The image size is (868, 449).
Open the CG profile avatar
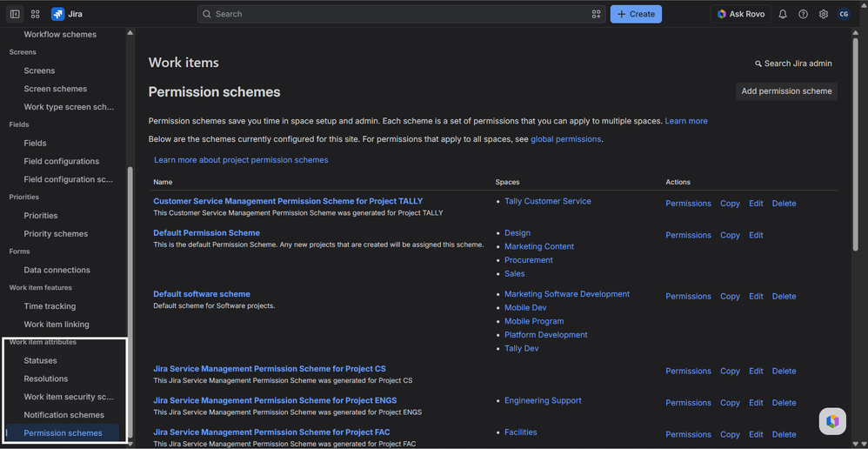(844, 14)
